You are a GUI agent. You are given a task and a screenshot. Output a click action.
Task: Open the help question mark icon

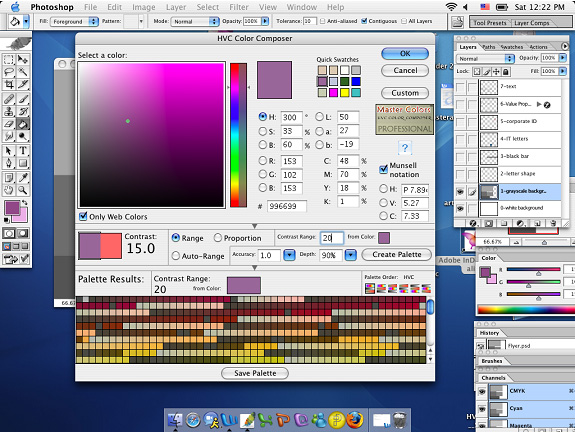[404, 148]
